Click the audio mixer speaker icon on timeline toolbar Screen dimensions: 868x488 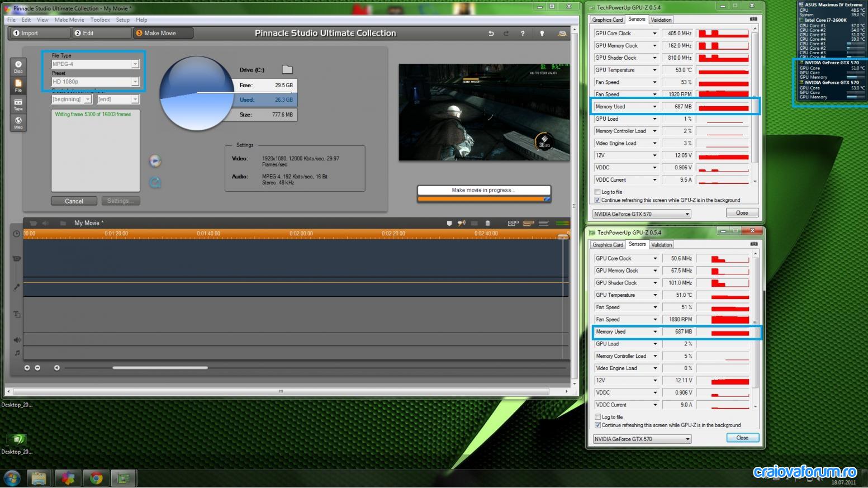[462, 223]
